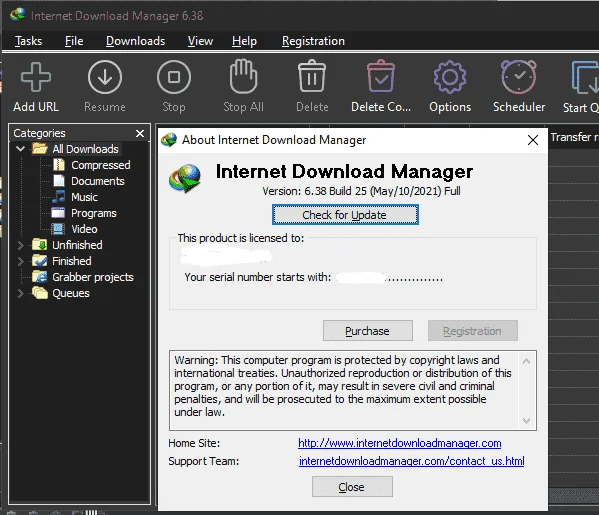Select the Queues folder icon
This screenshot has height=515, width=599.
pos(40,293)
